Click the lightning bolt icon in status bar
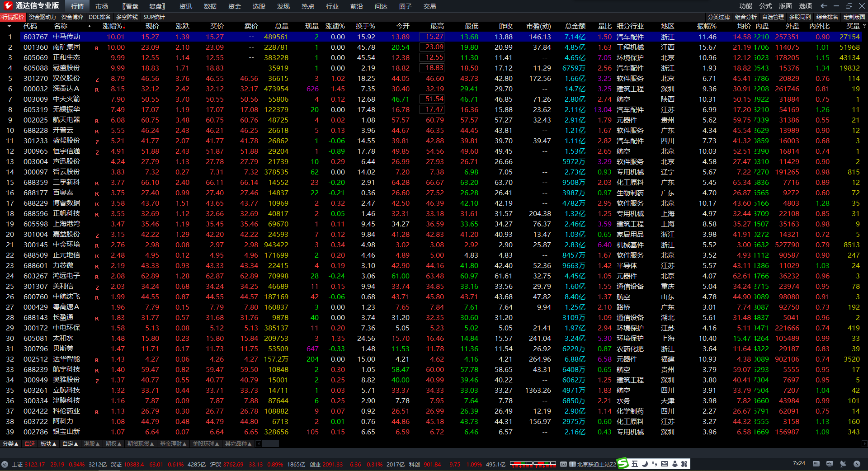Screen dimensions: 868x471 pos(857,464)
